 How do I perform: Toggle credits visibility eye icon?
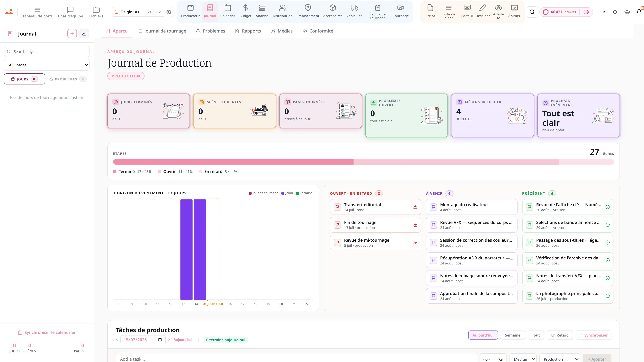(x=586, y=12)
